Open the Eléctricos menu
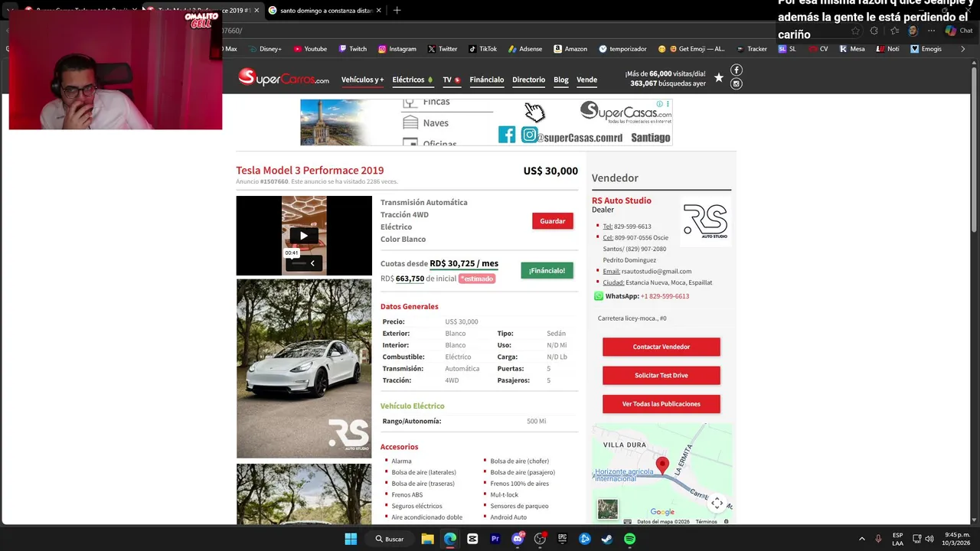 pos(412,80)
